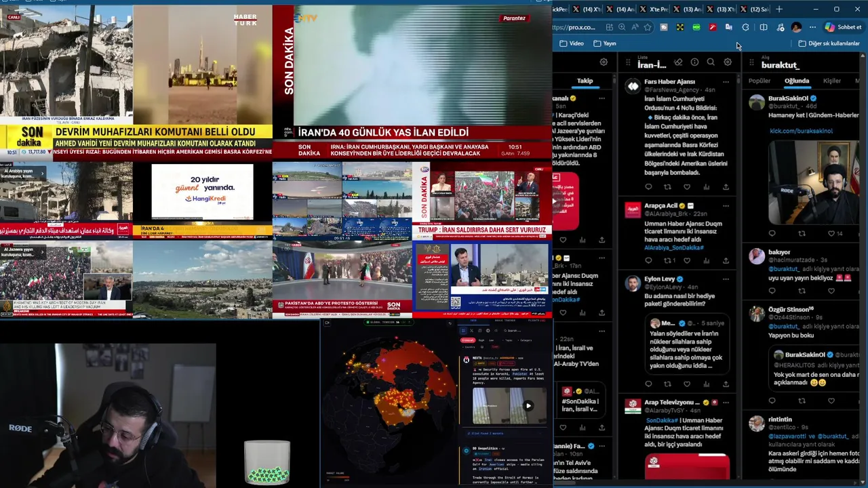Image resolution: width=868 pixels, height=488 pixels.
Task: Open the kick.com/buraksakinol link
Action: (x=801, y=131)
